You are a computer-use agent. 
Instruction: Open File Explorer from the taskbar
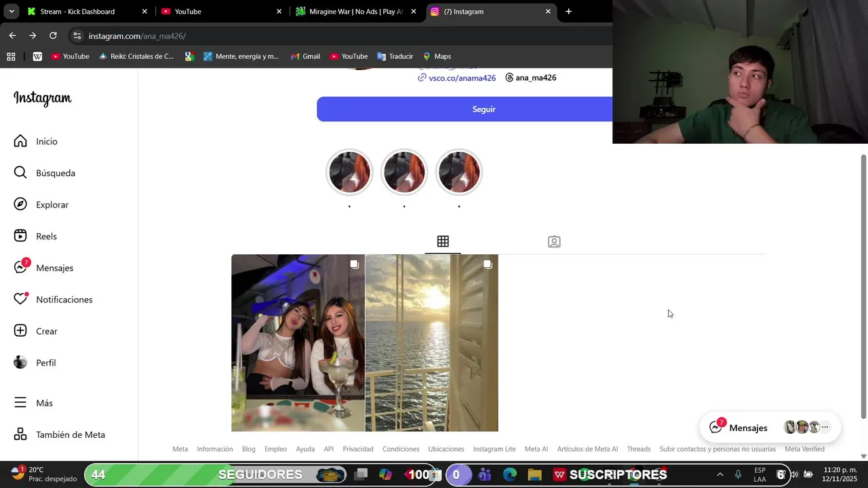coord(535,474)
